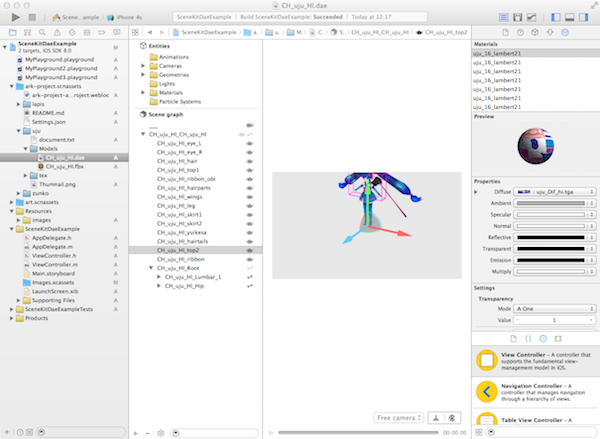Expand the Geometries entity folder
This screenshot has width=600, height=439.
click(143, 75)
